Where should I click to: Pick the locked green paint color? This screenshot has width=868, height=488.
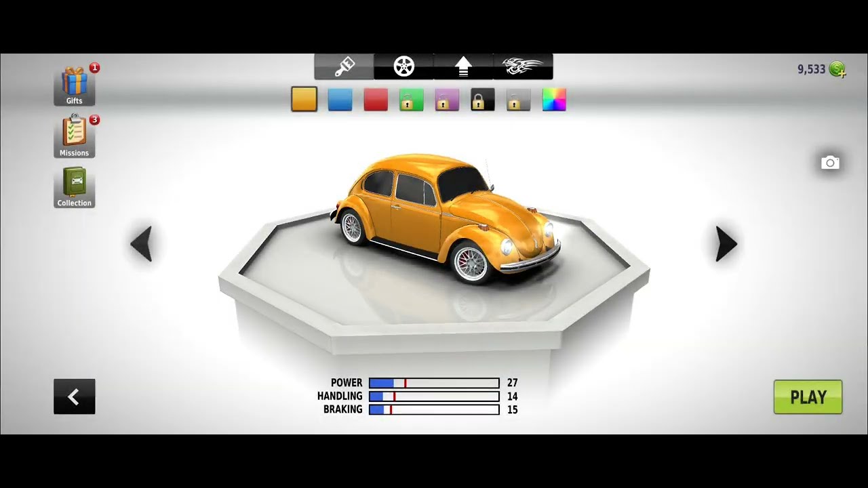411,100
